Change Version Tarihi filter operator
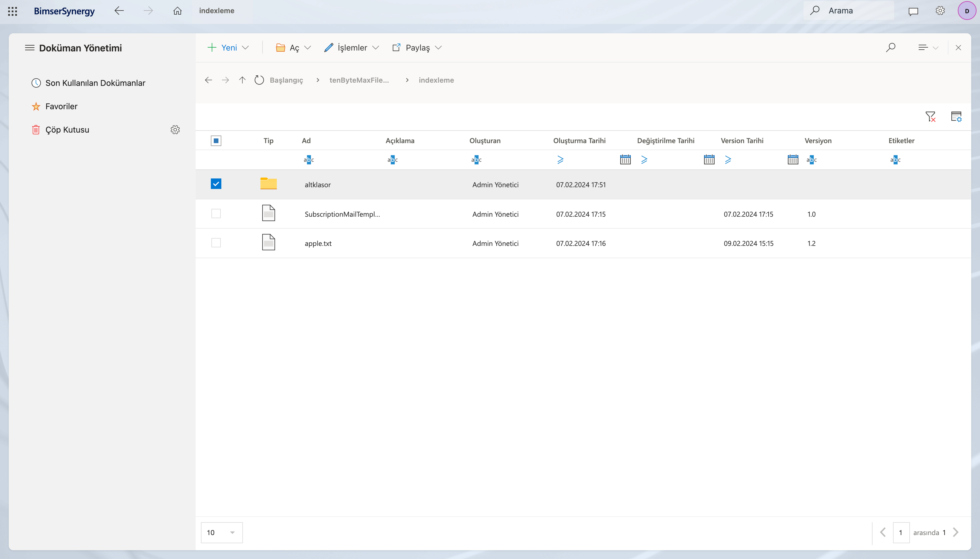 coord(728,160)
